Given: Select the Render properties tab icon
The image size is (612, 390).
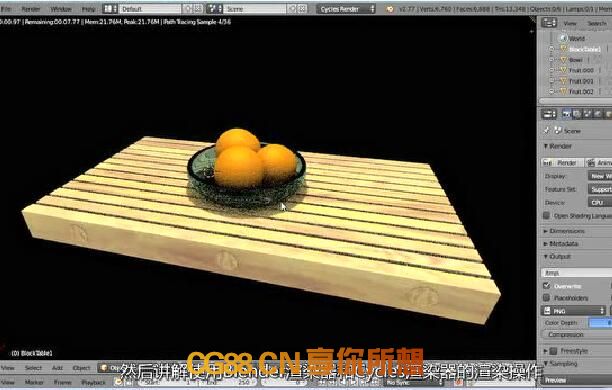Looking at the screenshot, I should (x=566, y=114).
